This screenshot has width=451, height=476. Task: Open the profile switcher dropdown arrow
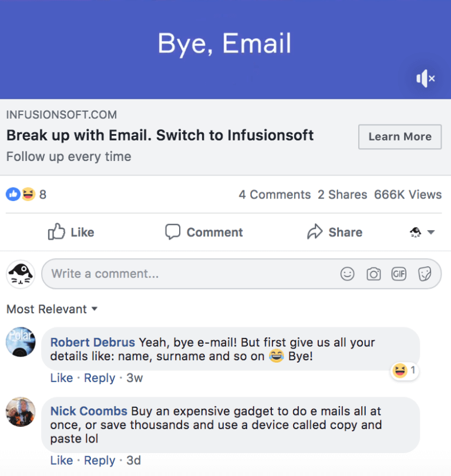(430, 233)
